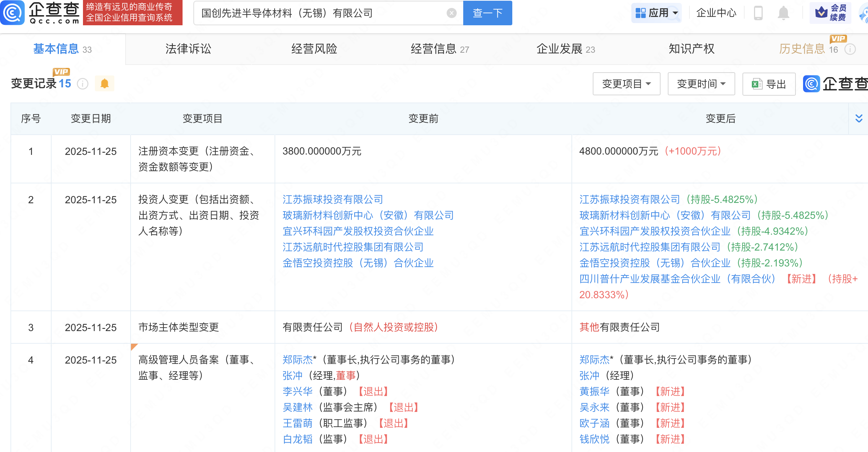Click info icon next to 变更记录 15
The width and height of the screenshot is (868, 452).
tap(83, 84)
